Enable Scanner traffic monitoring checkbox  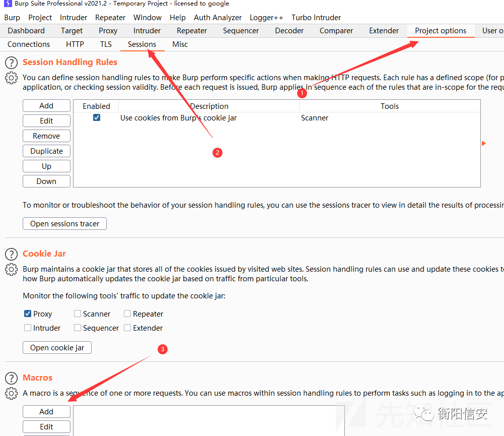coord(78,314)
